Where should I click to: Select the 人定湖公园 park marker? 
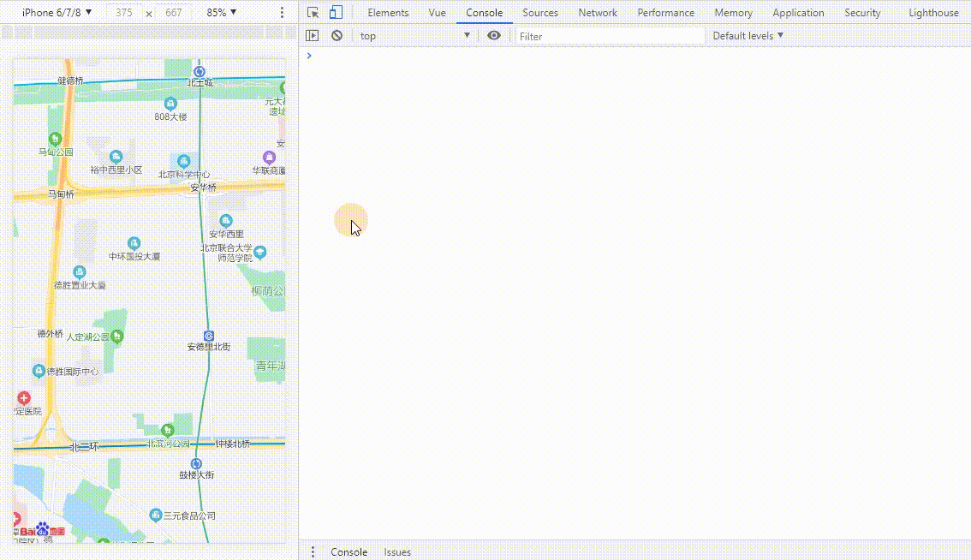tap(117, 337)
